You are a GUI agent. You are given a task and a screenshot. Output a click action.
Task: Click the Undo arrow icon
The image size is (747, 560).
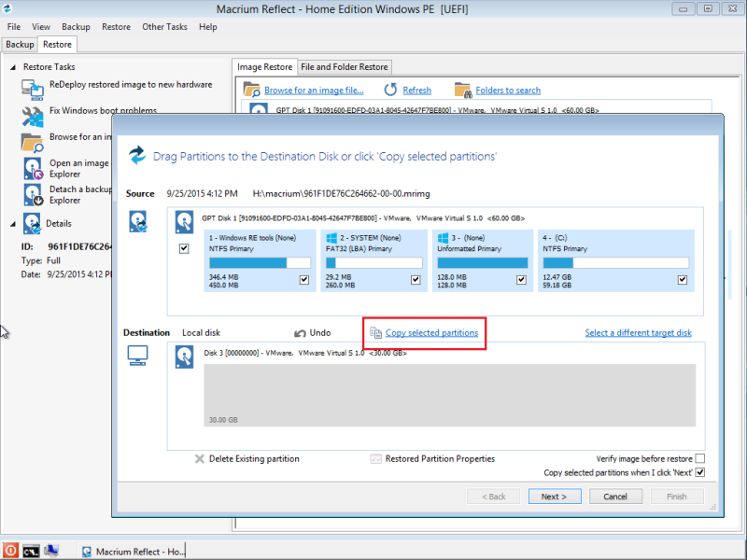pyautogui.click(x=300, y=333)
